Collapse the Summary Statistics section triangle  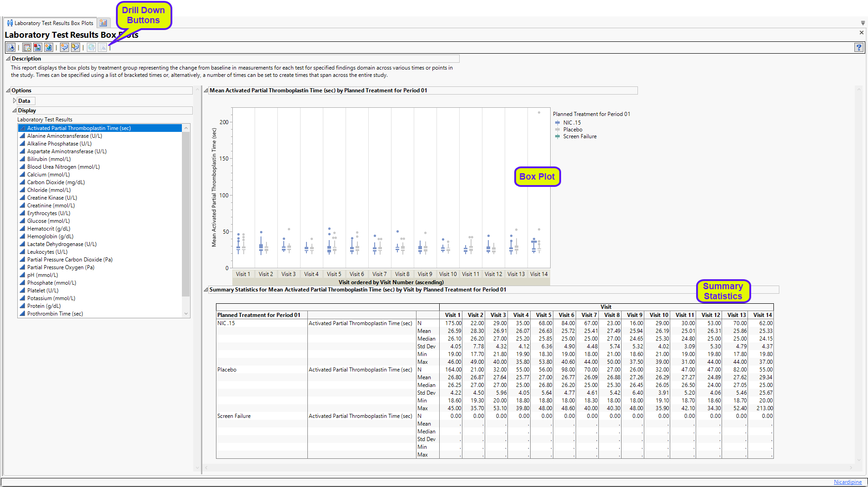[x=206, y=290]
